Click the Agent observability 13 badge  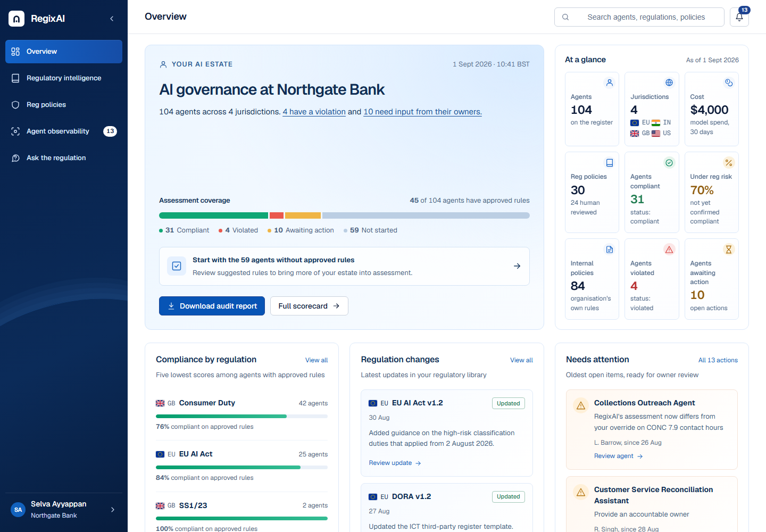pos(110,131)
